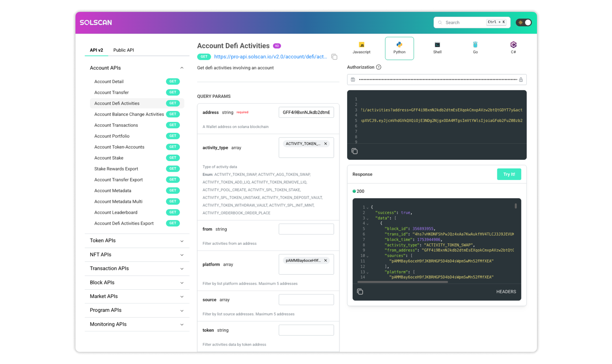Click the from address filter field
The height and width of the screenshot is (364, 612).
pyautogui.click(x=306, y=229)
